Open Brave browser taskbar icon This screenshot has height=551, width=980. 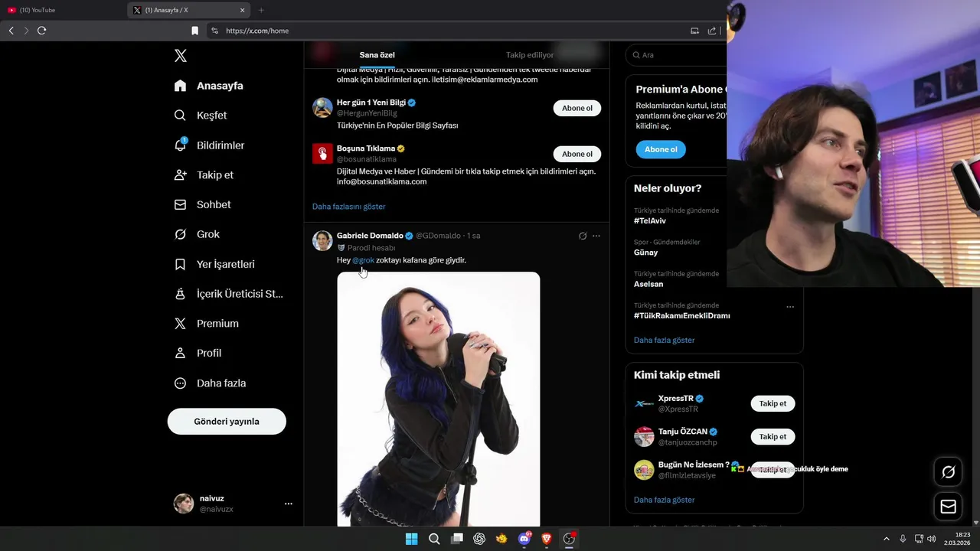pos(547,539)
